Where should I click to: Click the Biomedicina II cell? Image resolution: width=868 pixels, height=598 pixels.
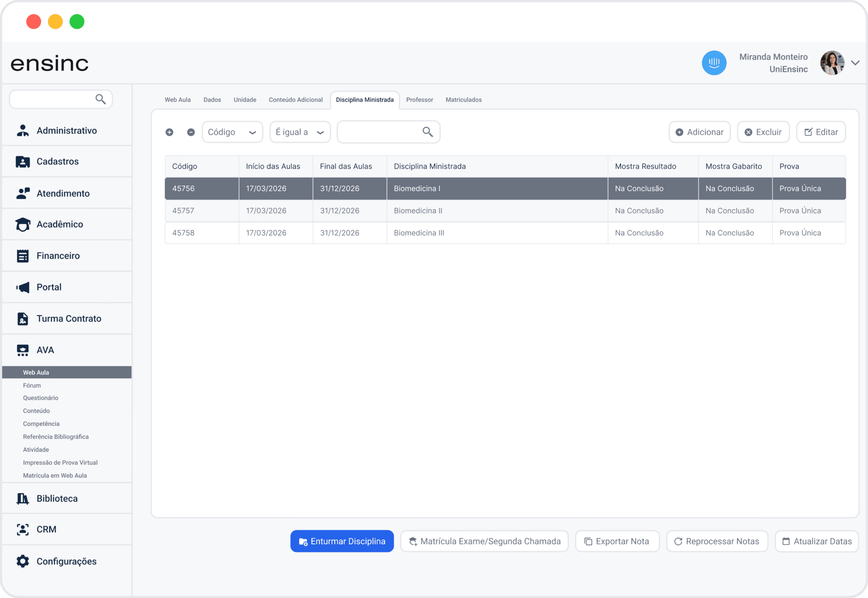pos(497,211)
